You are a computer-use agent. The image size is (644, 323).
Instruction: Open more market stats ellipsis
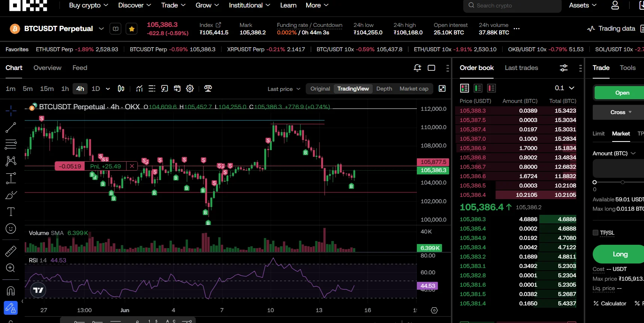click(517, 28)
